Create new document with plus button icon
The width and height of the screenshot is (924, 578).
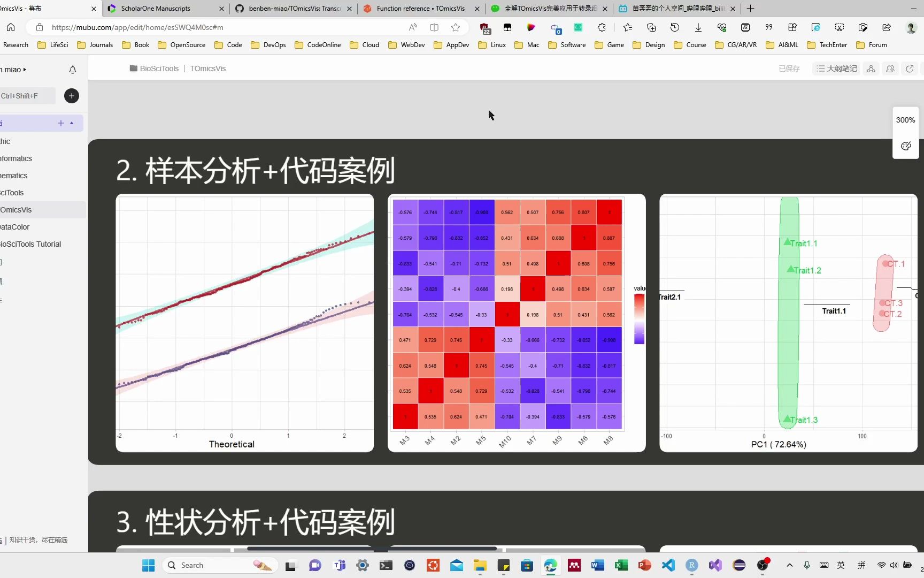click(71, 96)
